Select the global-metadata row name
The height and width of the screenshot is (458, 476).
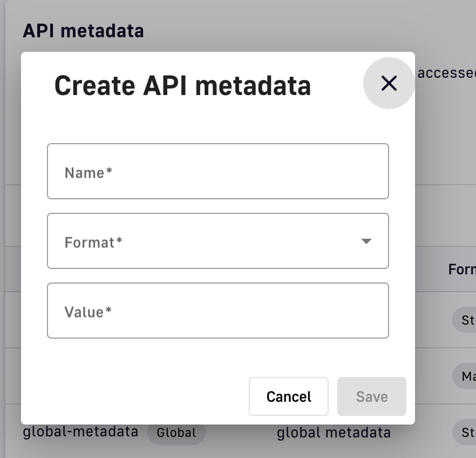(80, 432)
